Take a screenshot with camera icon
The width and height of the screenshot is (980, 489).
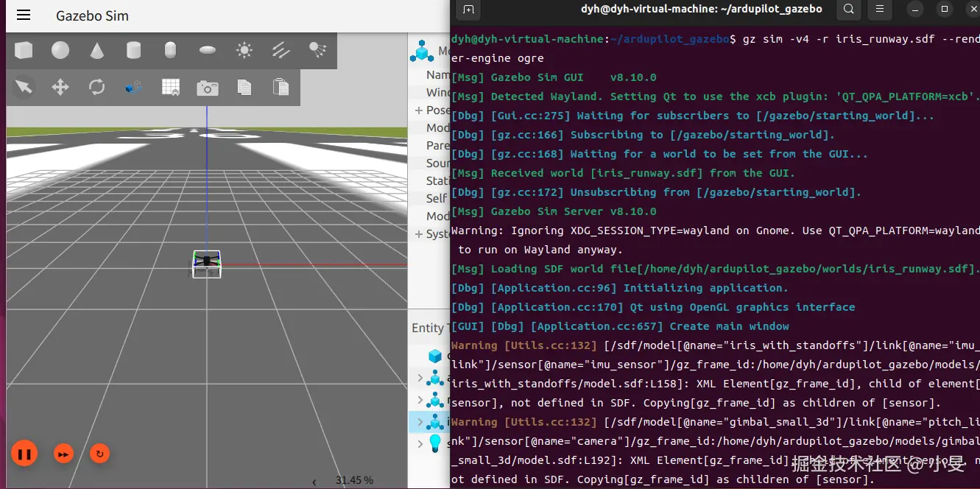(x=208, y=88)
